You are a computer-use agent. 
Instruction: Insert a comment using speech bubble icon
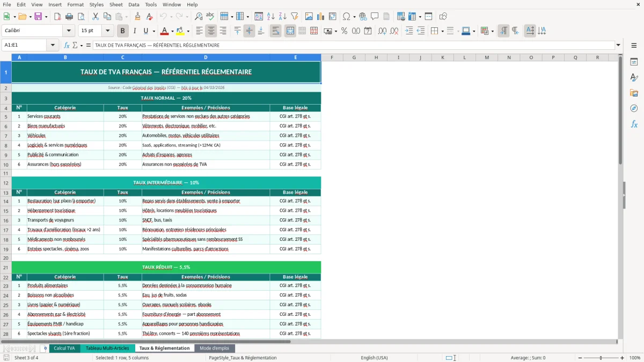pyautogui.click(x=375, y=17)
